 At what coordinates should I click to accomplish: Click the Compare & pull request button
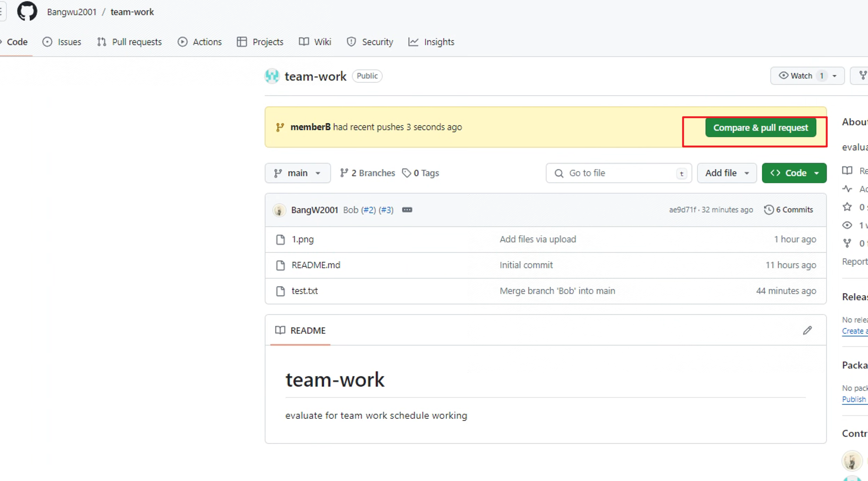coord(761,127)
